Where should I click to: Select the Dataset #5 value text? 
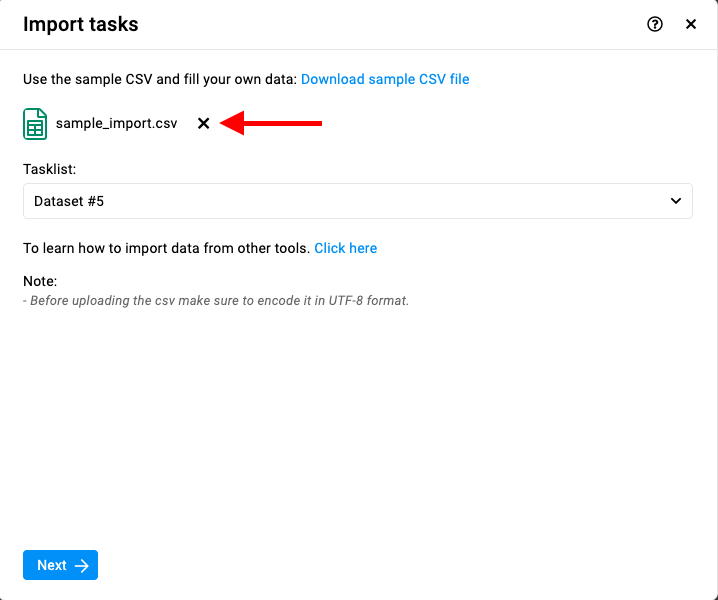69,201
